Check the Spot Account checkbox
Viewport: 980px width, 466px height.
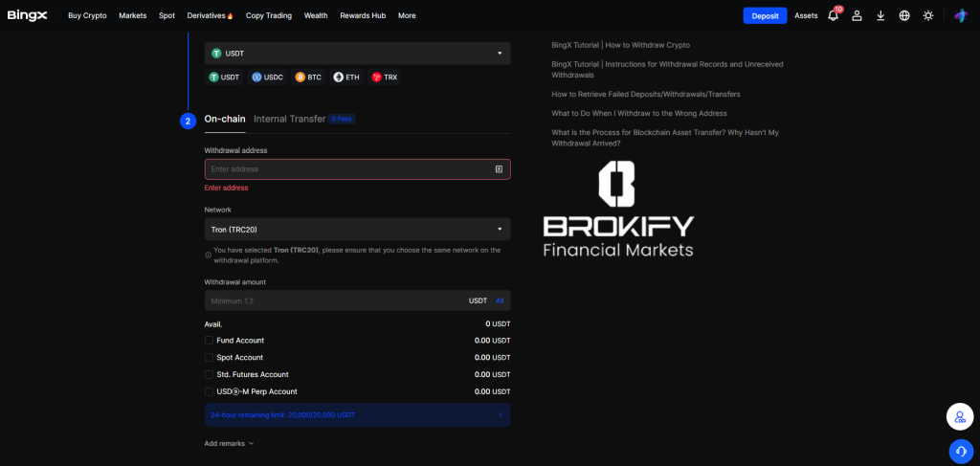click(x=209, y=358)
